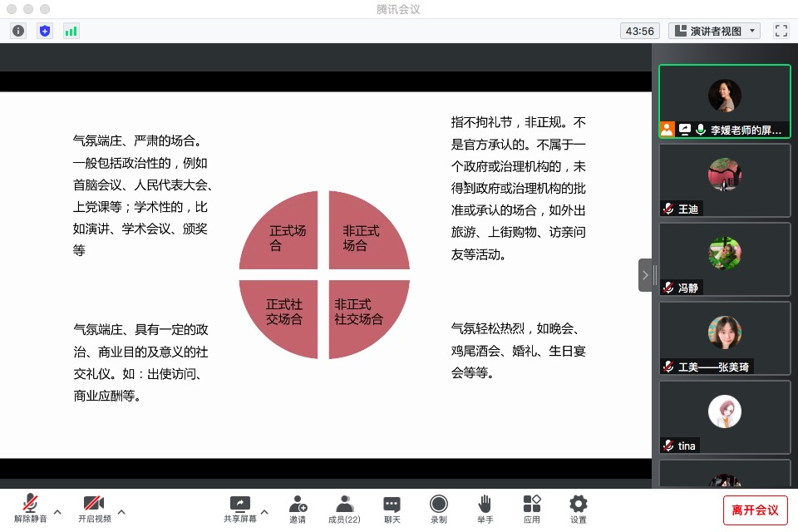Click the 共享屏幕 share screen button
Screen dimensions: 798x532
tap(239, 509)
